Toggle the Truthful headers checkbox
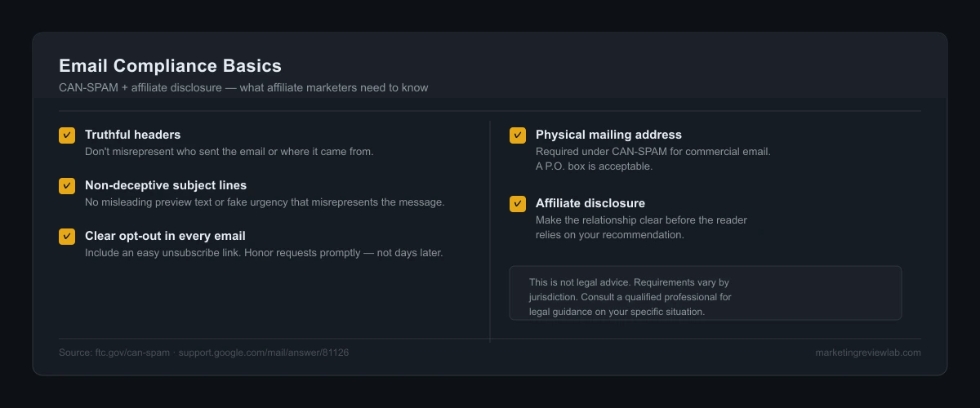Screen dimensions: 980x408 click(x=67, y=135)
